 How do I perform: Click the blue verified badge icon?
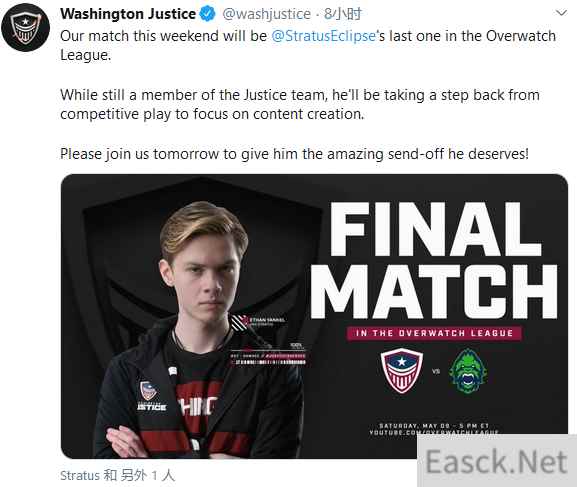point(207,14)
